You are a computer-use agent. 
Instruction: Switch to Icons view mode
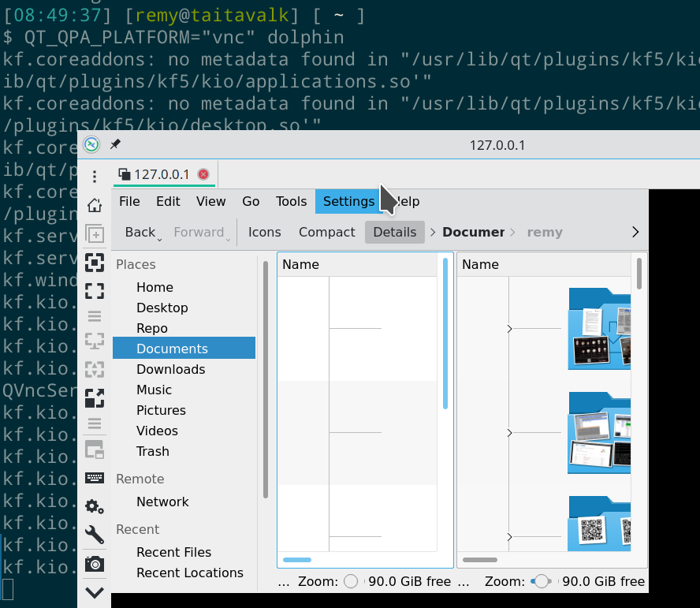pyautogui.click(x=264, y=232)
